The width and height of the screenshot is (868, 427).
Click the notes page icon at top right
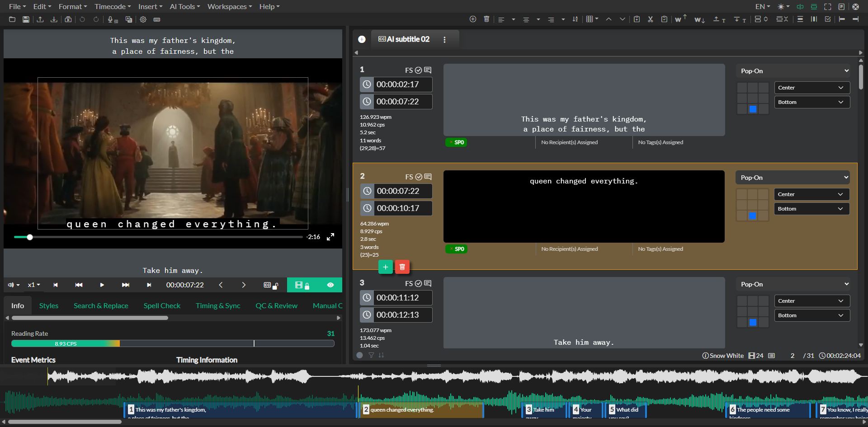(841, 7)
